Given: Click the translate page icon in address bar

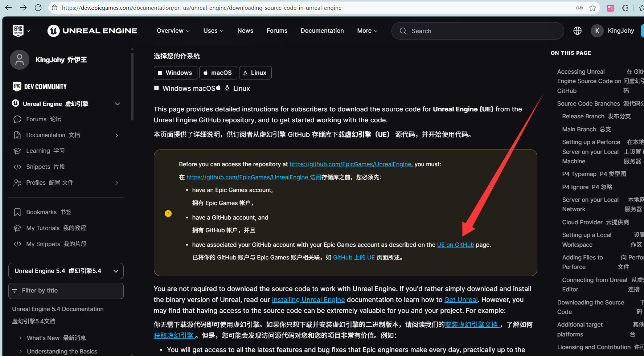Looking at the screenshot, I should 579,8.
